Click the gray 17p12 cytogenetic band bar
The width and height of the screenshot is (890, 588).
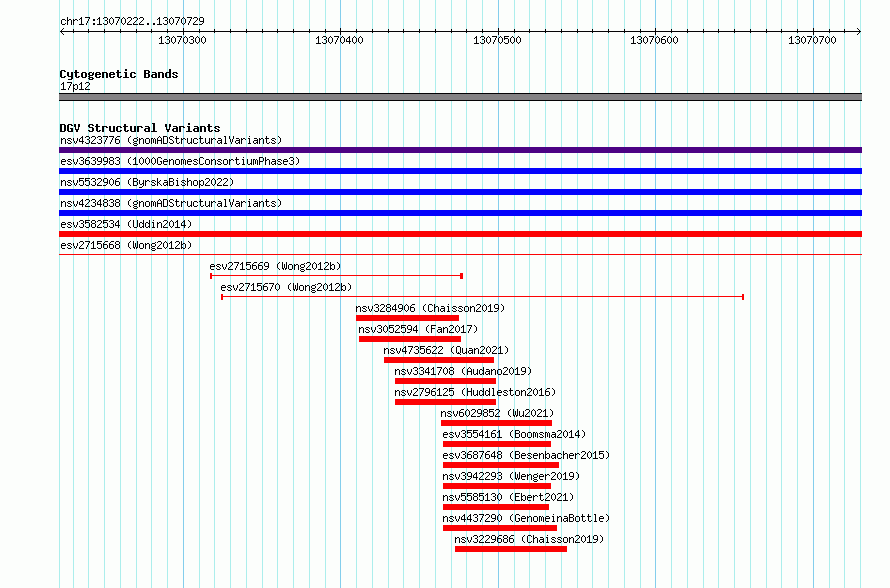point(460,97)
